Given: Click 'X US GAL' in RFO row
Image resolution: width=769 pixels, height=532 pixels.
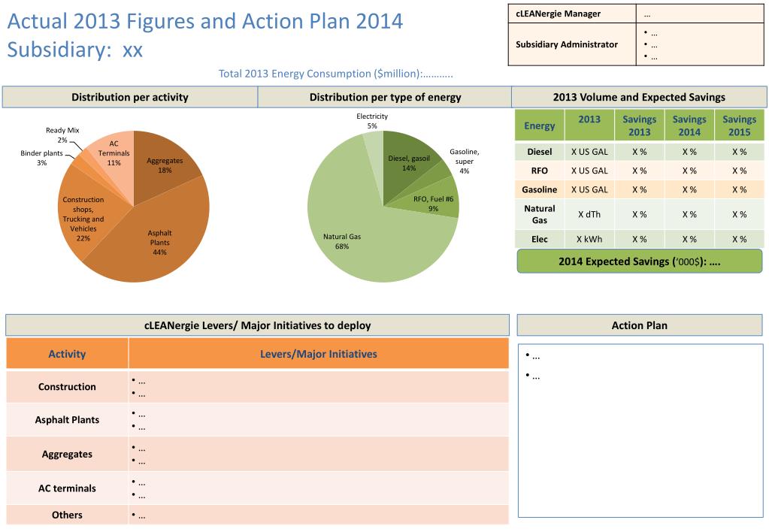Looking at the screenshot, I should click(x=589, y=171).
